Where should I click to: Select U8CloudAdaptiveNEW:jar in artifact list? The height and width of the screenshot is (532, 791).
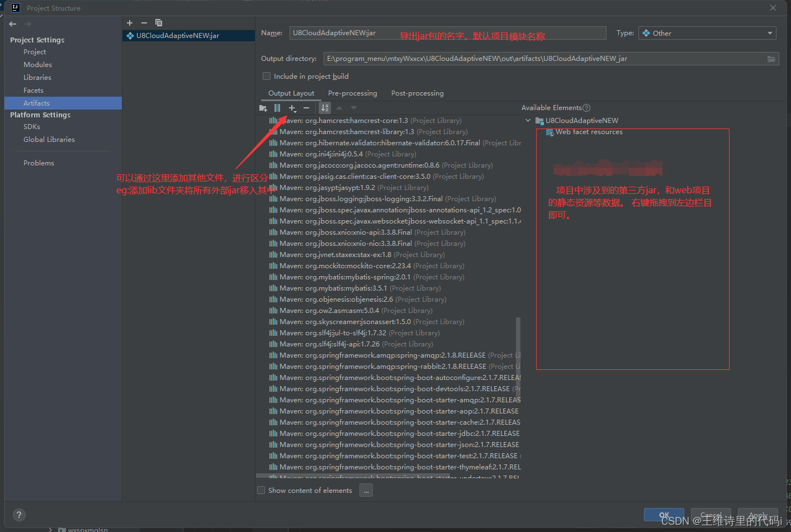tap(189, 36)
